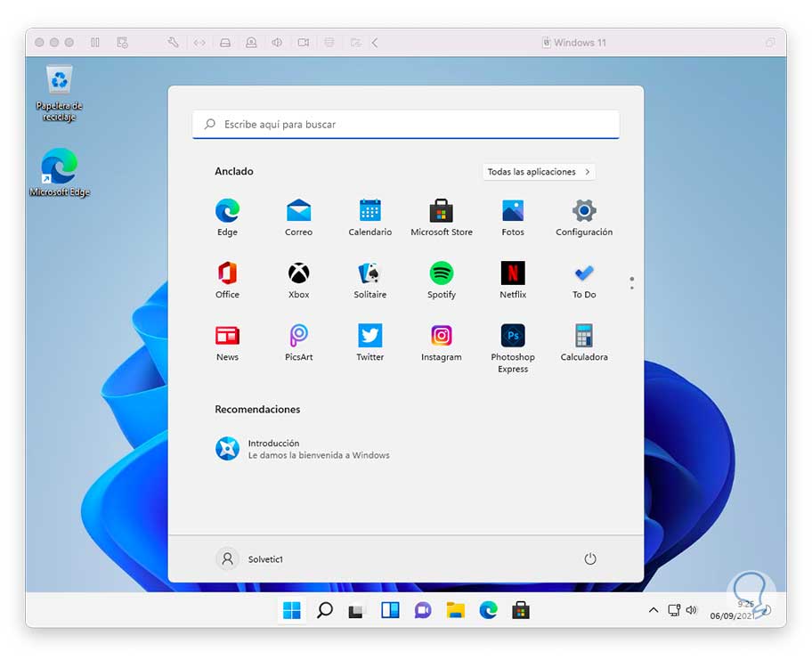Select Microsoft Edge desktop shortcut
The width and height of the screenshot is (812, 668).
pos(59,173)
